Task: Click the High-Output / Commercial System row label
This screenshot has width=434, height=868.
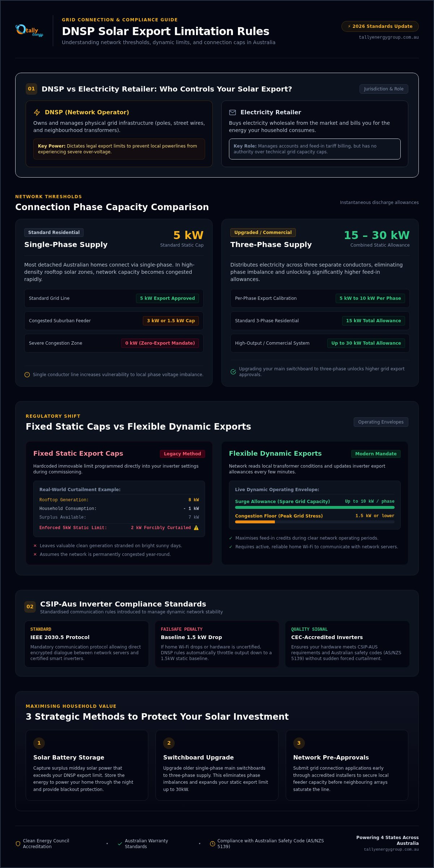Action: (272, 343)
